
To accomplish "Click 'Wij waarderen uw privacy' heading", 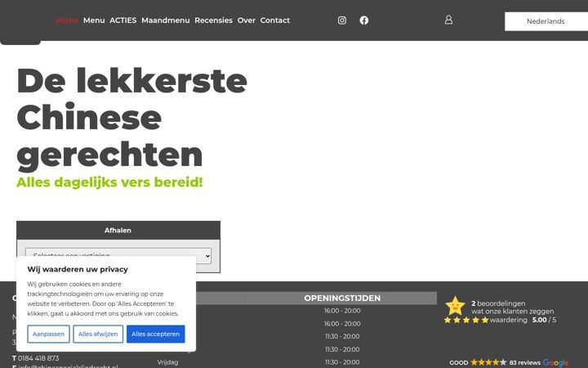I will pyautogui.click(x=78, y=269).
